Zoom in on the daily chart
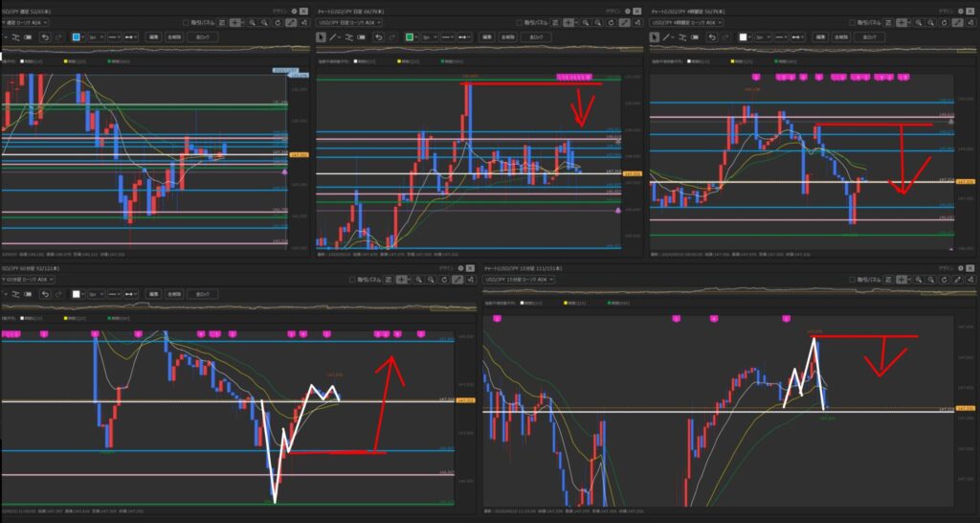The image size is (980, 523). click(586, 20)
